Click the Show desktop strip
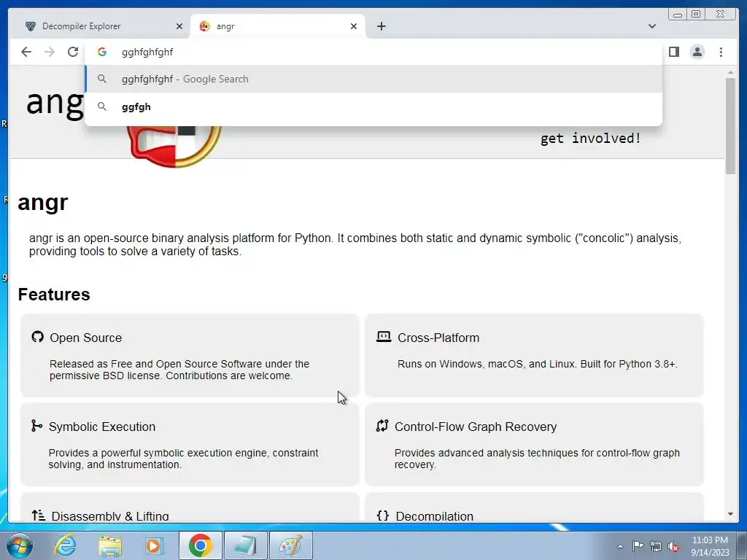 point(743,545)
